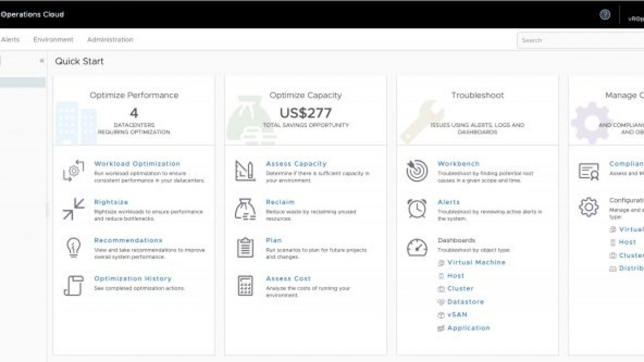Open the vSAN dashboard link
This screenshot has width=644, height=362.
tap(457, 315)
